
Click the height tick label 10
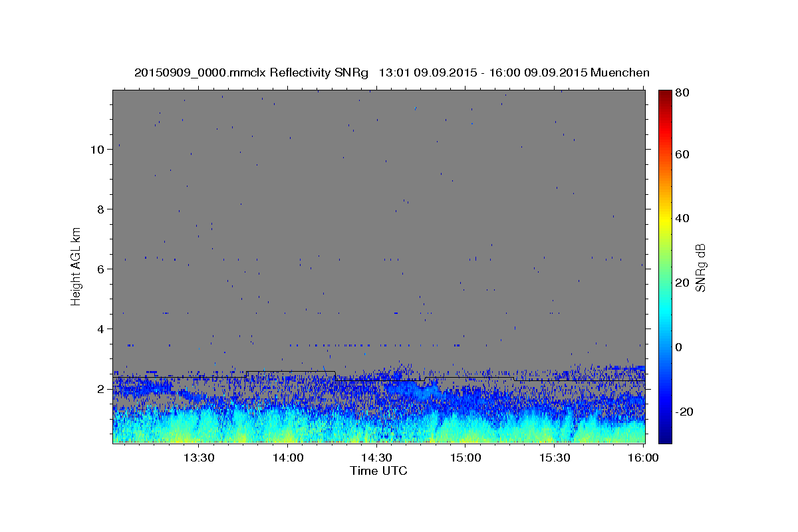[x=97, y=149]
